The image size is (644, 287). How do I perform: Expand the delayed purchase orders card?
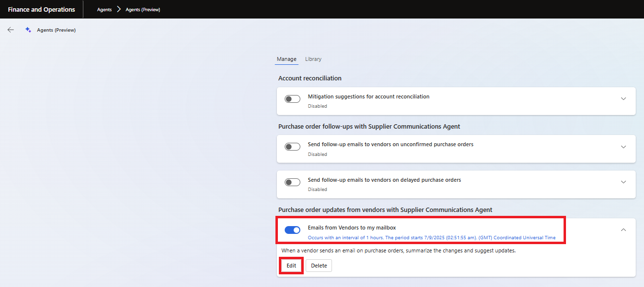coord(623,182)
